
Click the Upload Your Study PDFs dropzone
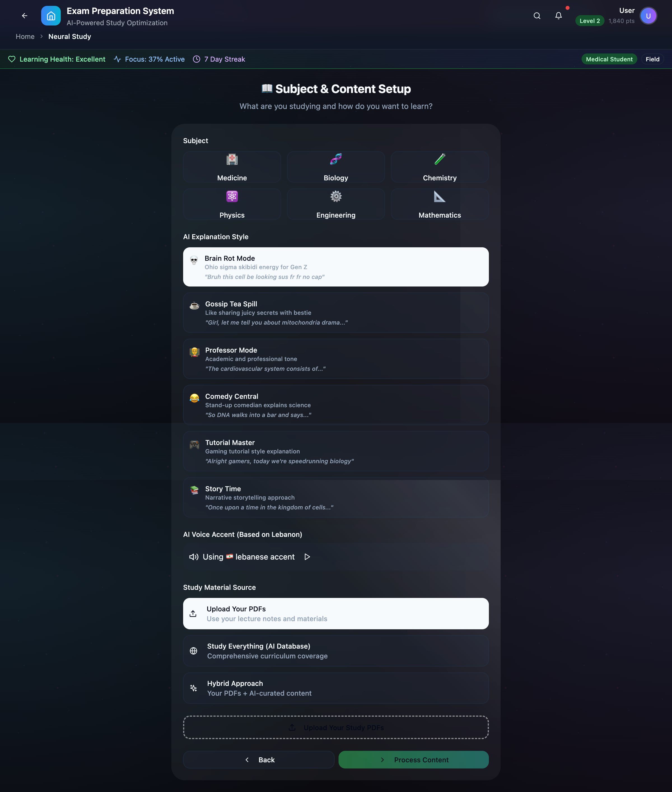click(x=336, y=727)
